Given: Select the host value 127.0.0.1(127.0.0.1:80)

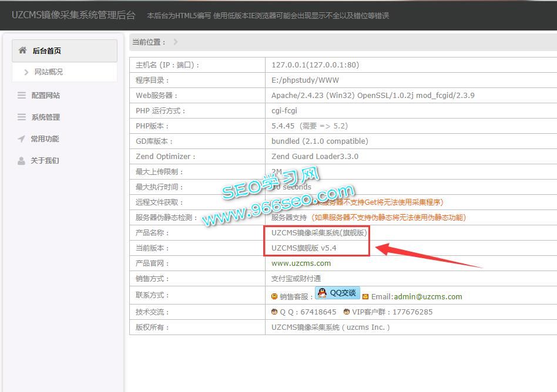Looking at the screenshot, I should [x=316, y=65].
